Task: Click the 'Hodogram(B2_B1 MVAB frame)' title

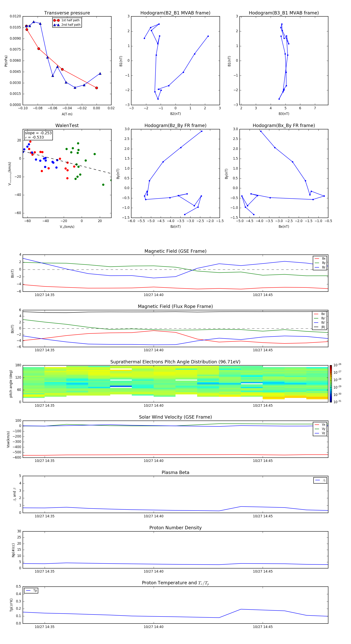Action: pos(175,13)
